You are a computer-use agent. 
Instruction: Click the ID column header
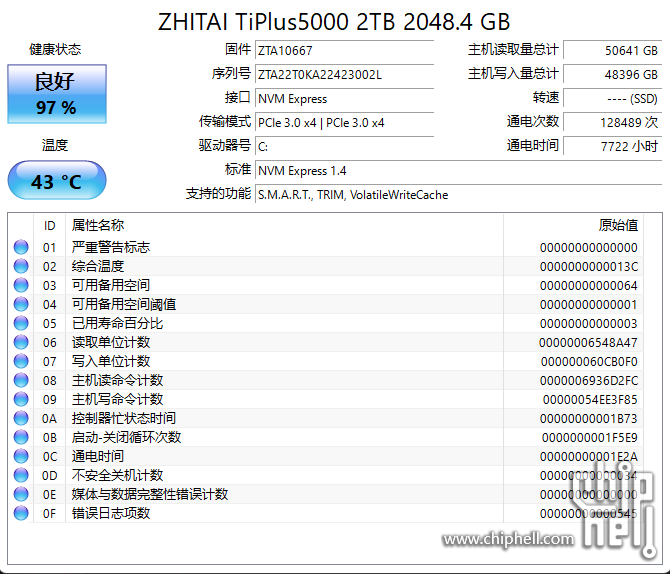[50, 225]
